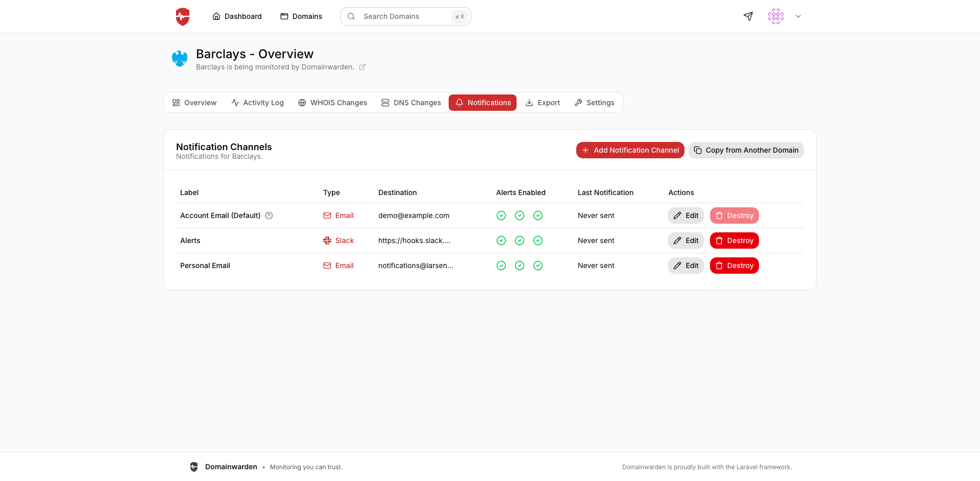Click the user avatar pattern icon
The width and height of the screenshot is (980, 481).
775,16
